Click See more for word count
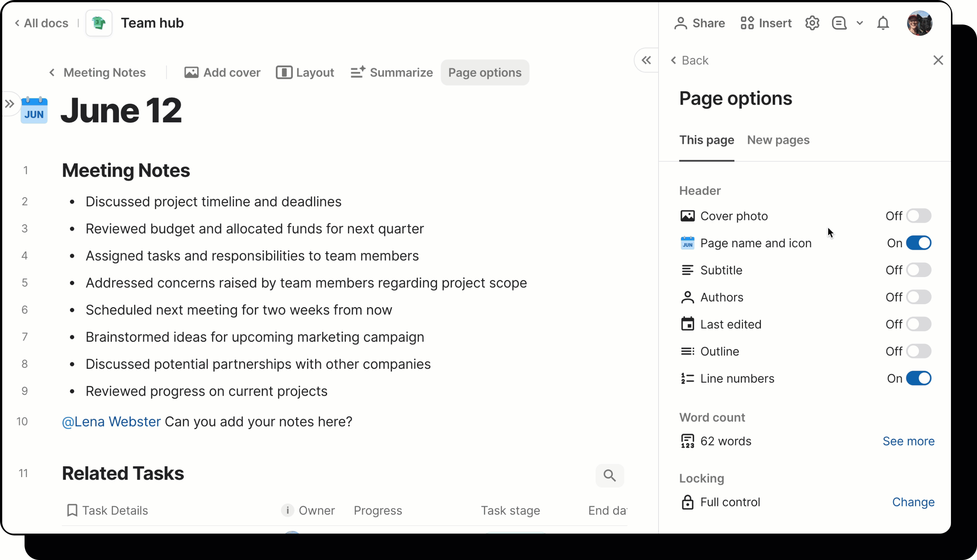This screenshot has width=977, height=560. [x=908, y=441]
